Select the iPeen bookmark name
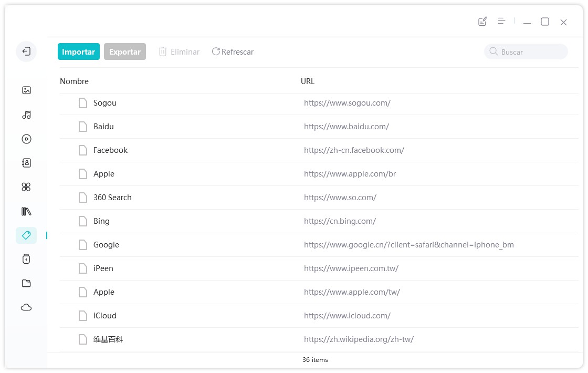The height and width of the screenshot is (373, 588). click(x=103, y=268)
